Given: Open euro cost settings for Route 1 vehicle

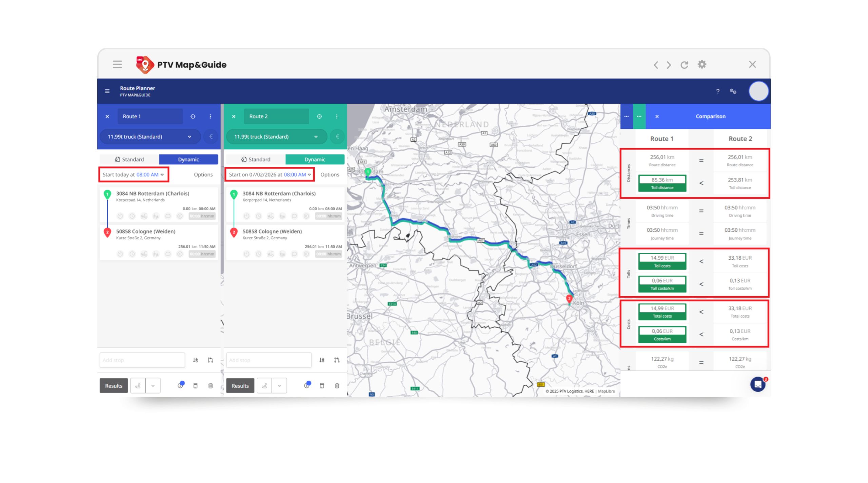Looking at the screenshot, I should (211, 137).
